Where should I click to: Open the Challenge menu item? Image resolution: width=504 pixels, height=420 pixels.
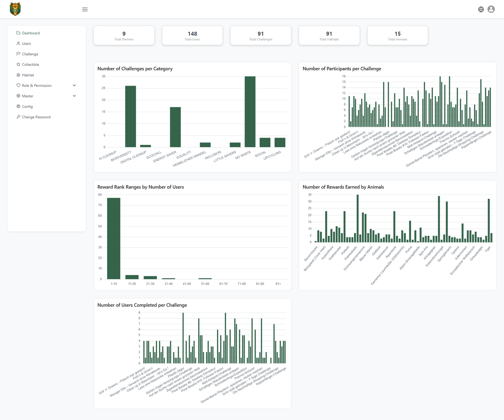(x=30, y=54)
